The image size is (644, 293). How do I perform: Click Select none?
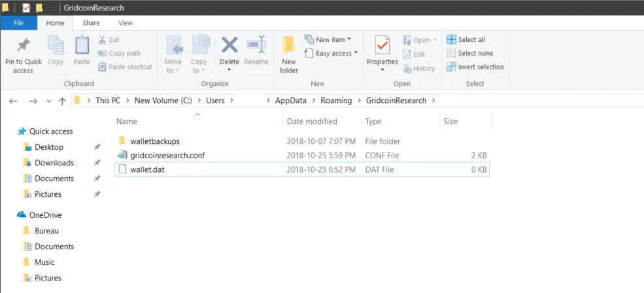click(x=470, y=53)
